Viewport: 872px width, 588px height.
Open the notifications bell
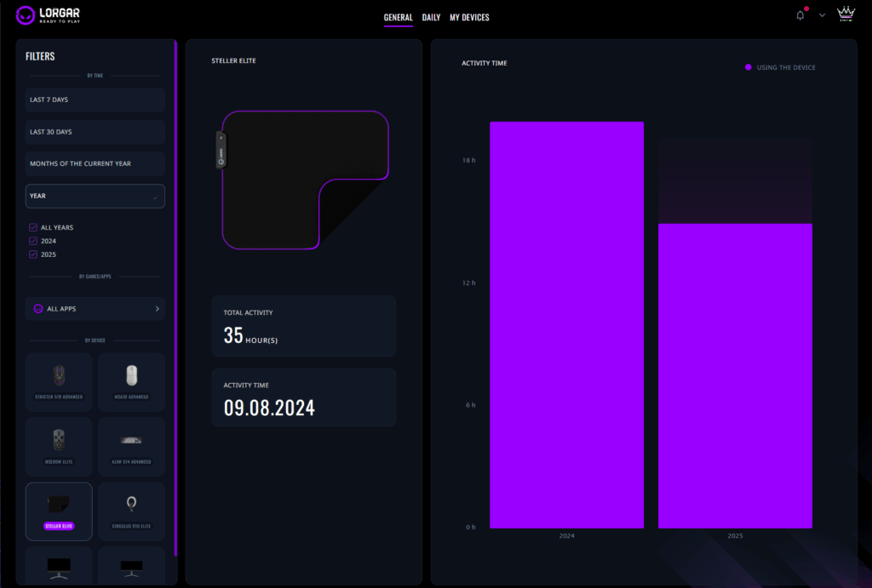(800, 15)
